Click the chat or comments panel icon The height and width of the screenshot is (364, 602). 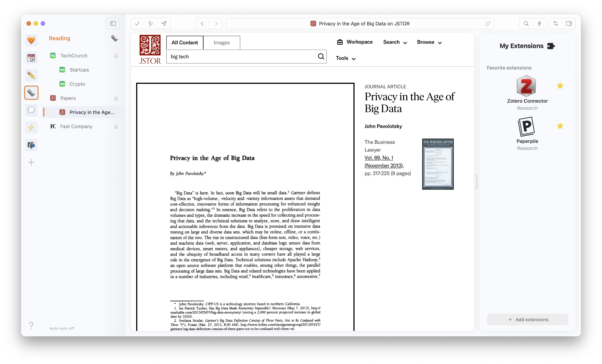(x=31, y=110)
